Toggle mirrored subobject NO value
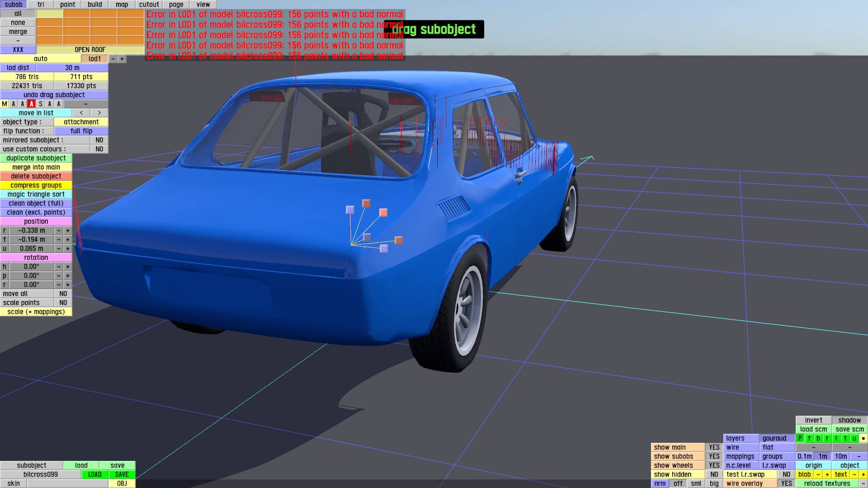868x488 pixels. pos(99,140)
